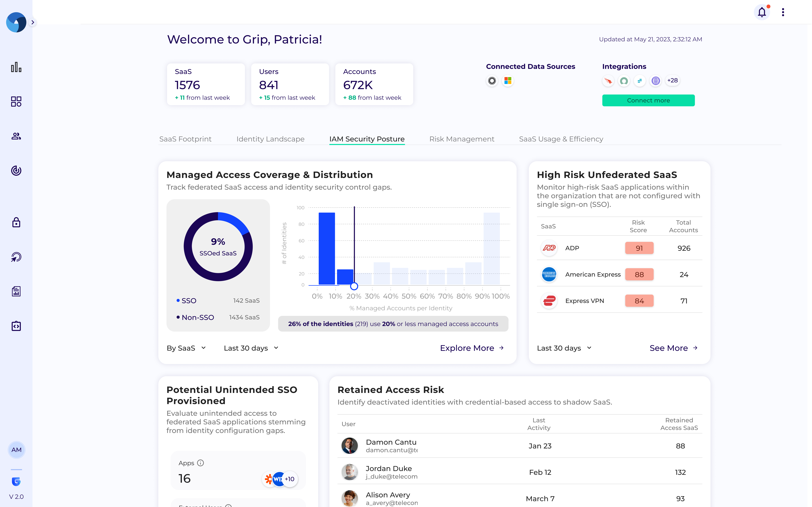The image size is (812, 507).
Task: Open Last 30 days dropdown under High Risk
Action: [x=564, y=348]
